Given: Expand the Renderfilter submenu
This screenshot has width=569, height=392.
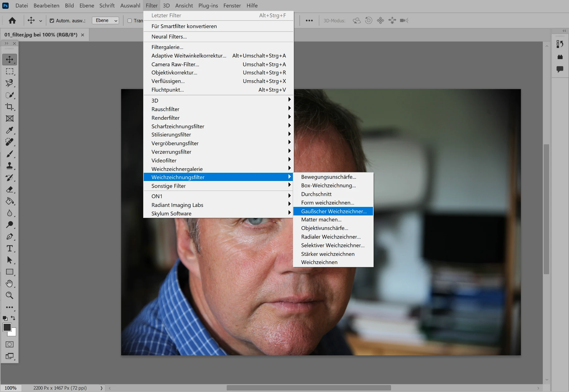Looking at the screenshot, I should click(218, 118).
